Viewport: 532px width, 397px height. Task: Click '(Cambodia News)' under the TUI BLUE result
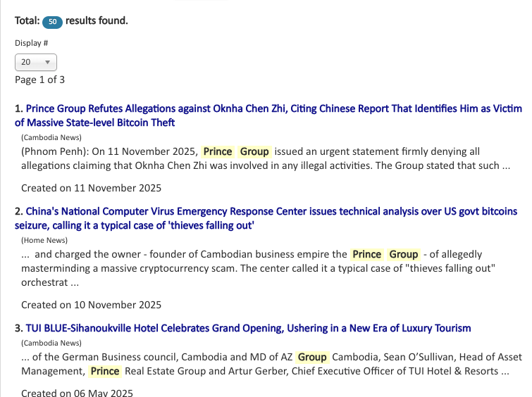pyautogui.click(x=51, y=343)
